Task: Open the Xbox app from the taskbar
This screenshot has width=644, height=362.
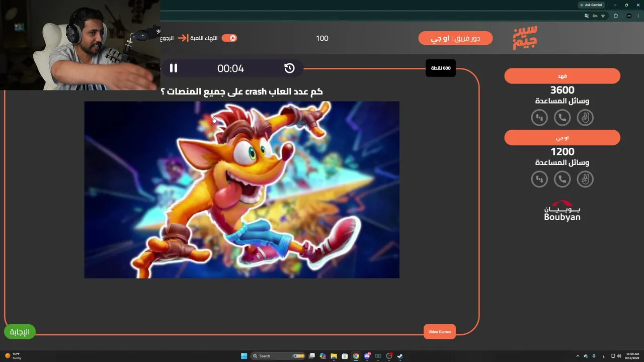Action: coord(378,356)
